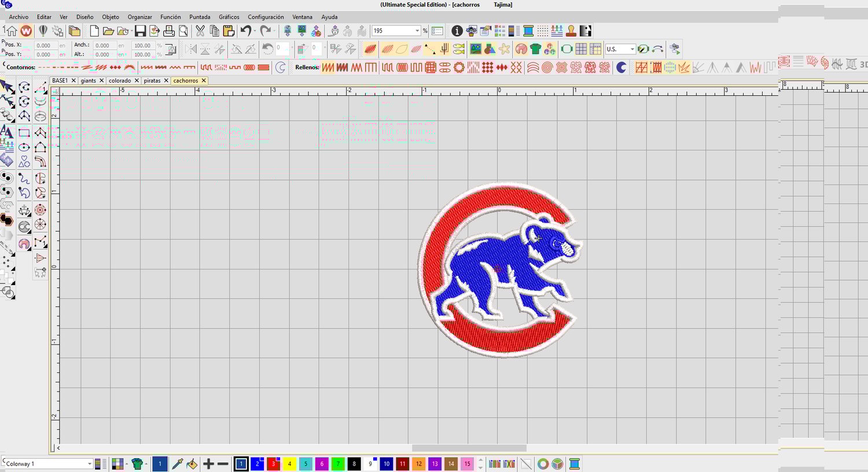The width and height of the screenshot is (868, 472).
Task: Open the zoom percentage dropdown showing 195
Action: pos(417,31)
